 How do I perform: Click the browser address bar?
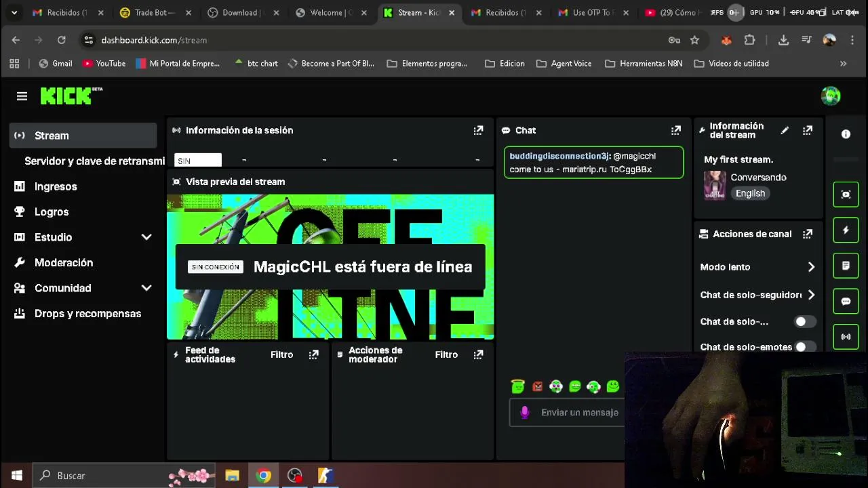pyautogui.click(x=380, y=40)
